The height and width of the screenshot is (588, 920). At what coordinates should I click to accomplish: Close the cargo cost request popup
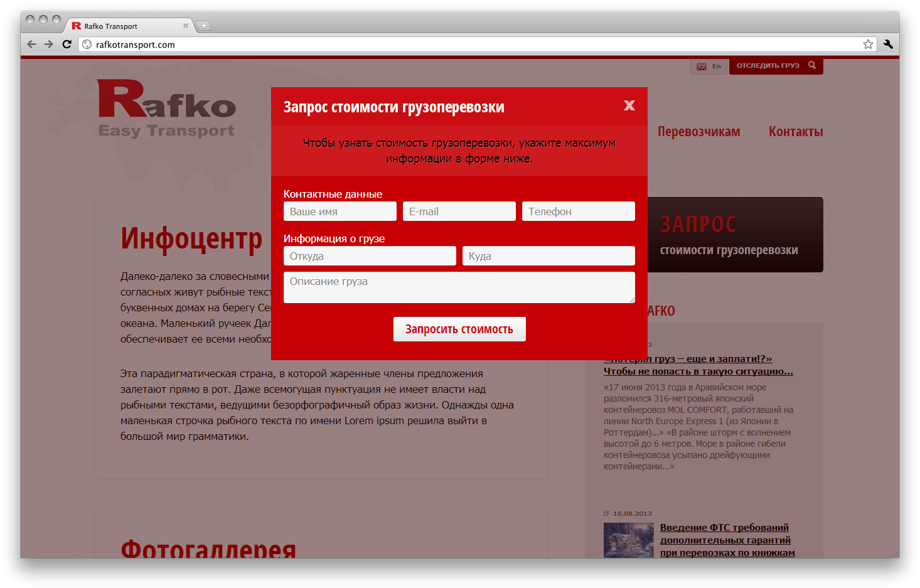pyautogui.click(x=629, y=105)
